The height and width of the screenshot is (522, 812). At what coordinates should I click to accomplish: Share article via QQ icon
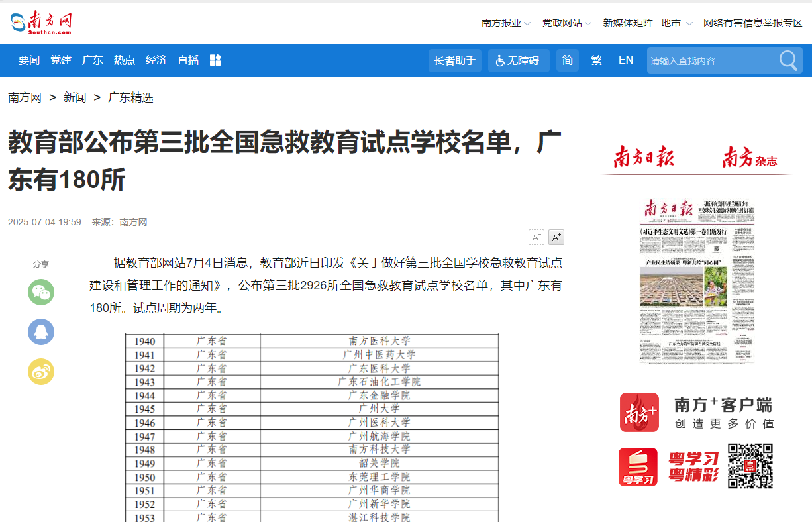(41, 332)
